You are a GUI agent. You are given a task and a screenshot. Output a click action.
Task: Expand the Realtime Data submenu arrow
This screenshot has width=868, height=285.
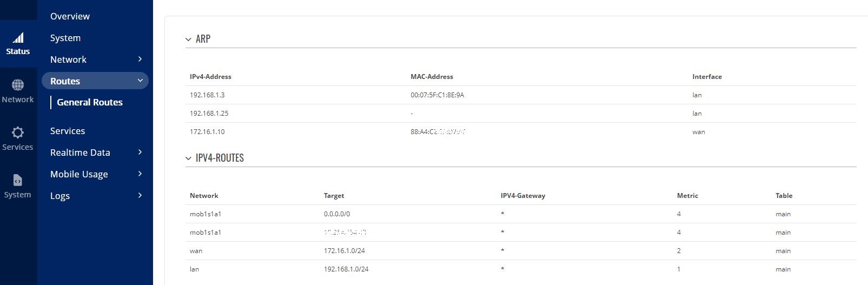click(x=140, y=152)
